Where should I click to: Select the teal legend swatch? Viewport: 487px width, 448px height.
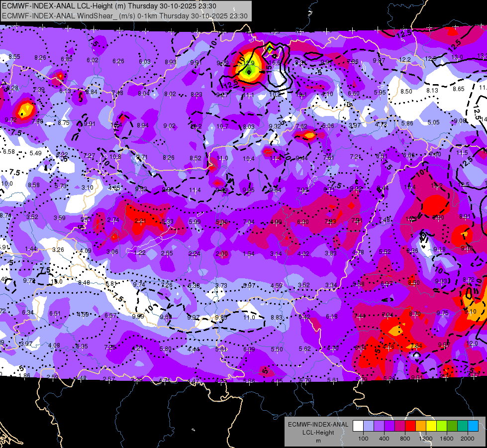click(x=463, y=426)
